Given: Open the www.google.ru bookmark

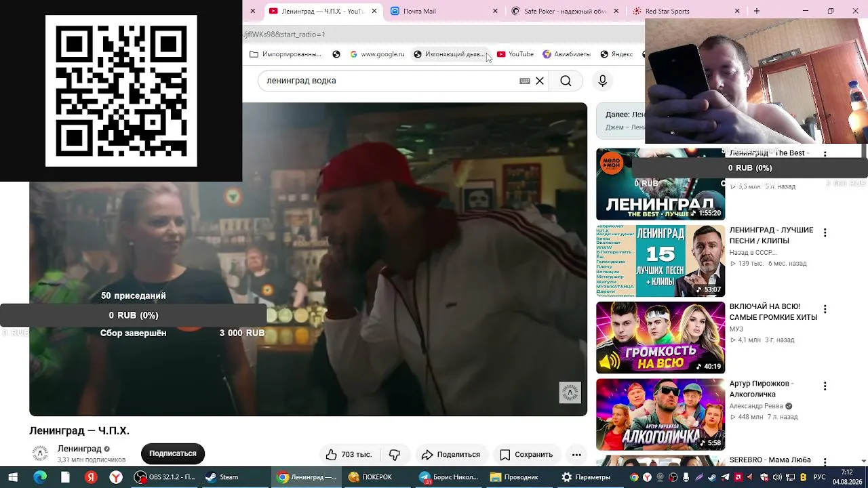Looking at the screenshot, I should [377, 54].
